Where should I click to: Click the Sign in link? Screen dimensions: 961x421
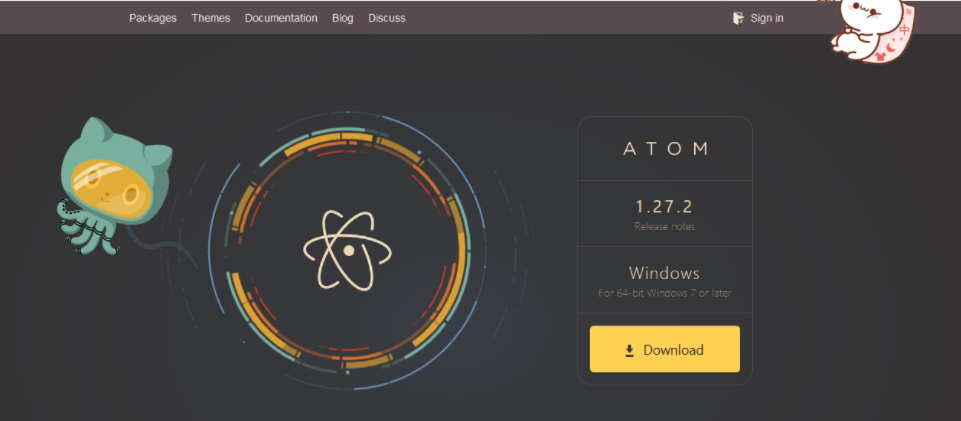coord(767,18)
